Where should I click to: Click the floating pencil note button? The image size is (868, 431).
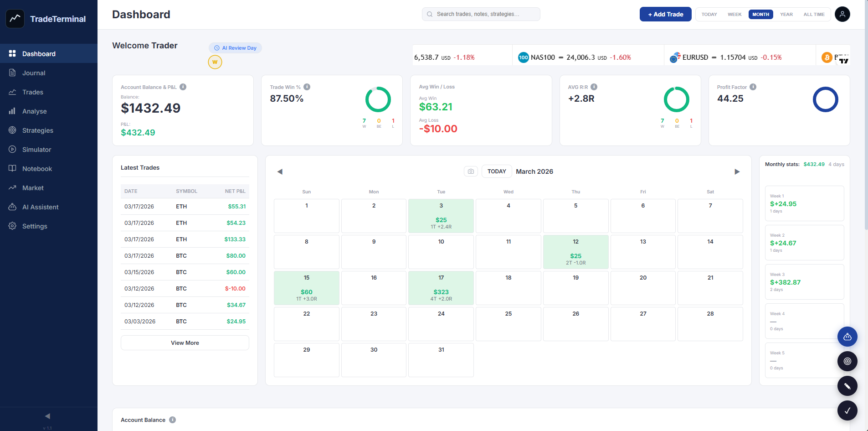point(847,386)
